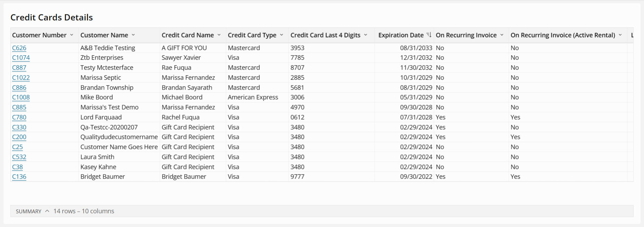Open customer link C136
The image size is (644, 227).
[x=19, y=177]
